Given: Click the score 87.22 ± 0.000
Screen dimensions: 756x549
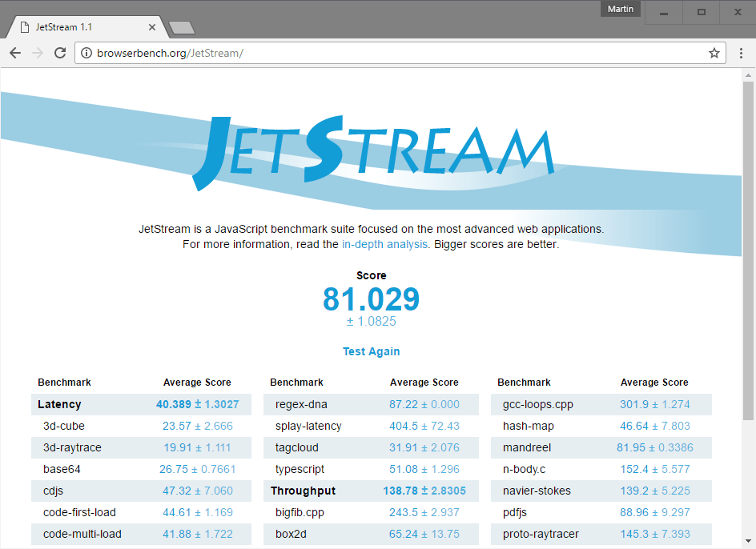Looking at the screenshot, I should click(x=424, y=404).
